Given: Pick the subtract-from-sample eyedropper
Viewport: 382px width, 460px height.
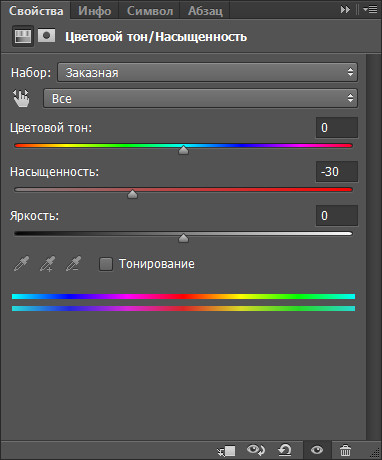Looking at the screenshot, I should [73, 264].
